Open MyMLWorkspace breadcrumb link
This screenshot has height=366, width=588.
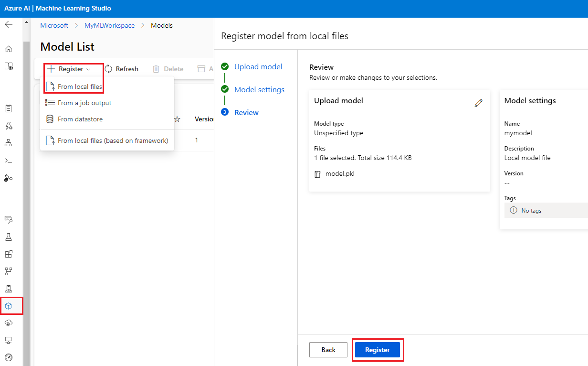[x=109, y=25]
